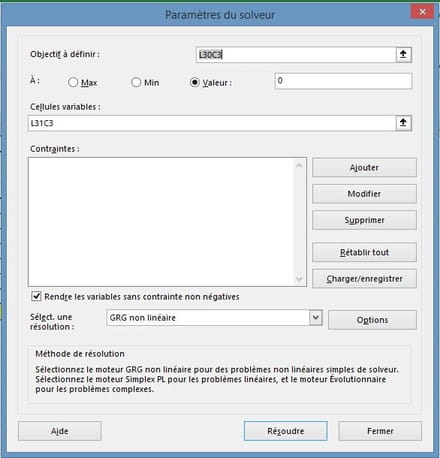The width and height of the screenshot is (440, 458).
Task: Click the Objectif à définir input field
Action: point(296,55)
